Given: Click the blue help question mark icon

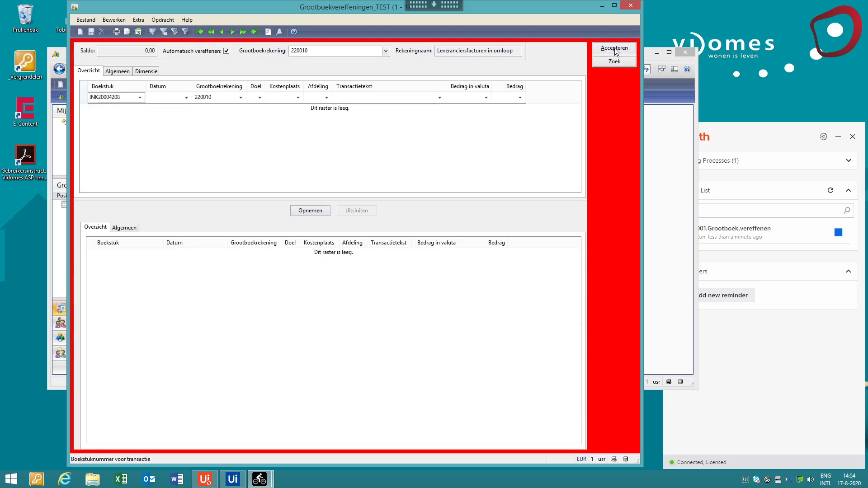Looking at the screenshot, I should tap(294, 32).
